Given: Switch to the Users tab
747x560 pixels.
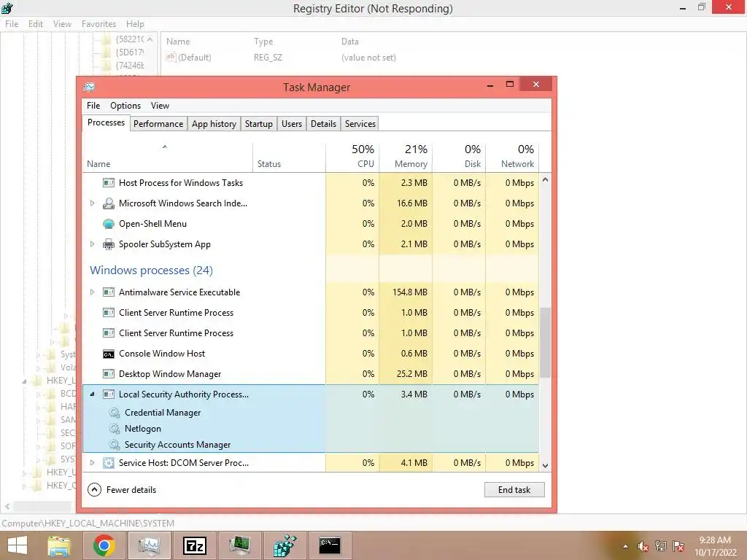Looking at the screenshot, I should [292, 124].
